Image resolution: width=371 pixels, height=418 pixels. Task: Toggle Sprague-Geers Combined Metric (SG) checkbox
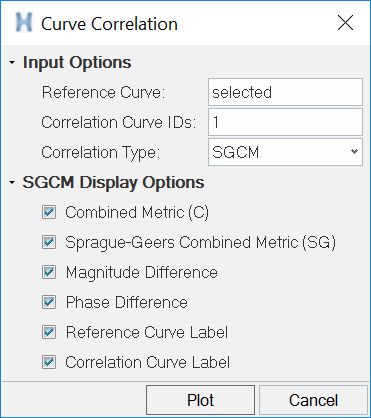[x=49, y=242]
